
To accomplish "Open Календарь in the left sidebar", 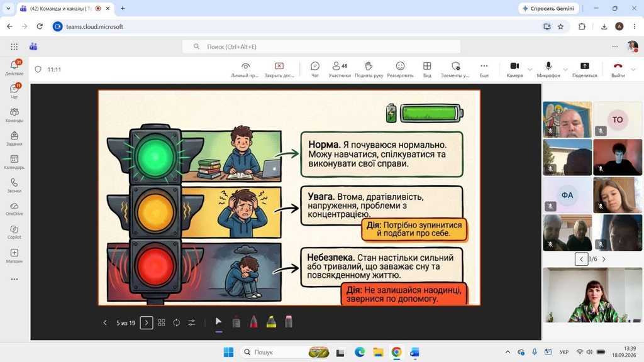I will [x=14, y=162].
